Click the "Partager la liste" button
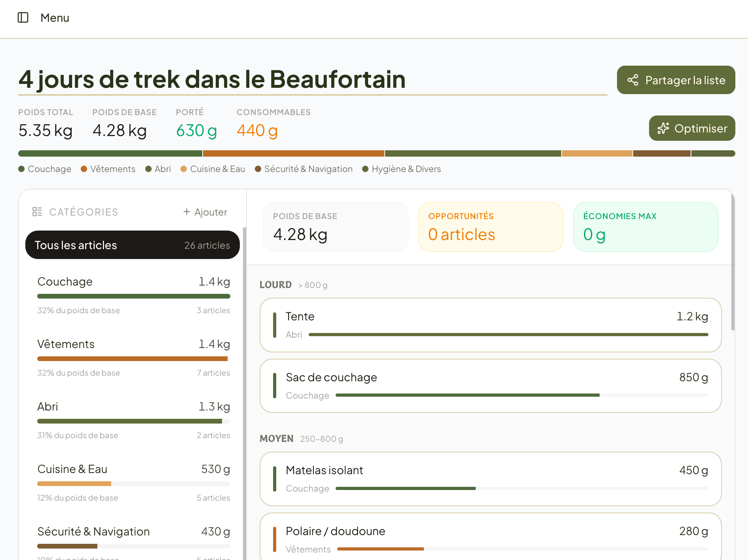 click(x=676, y=80)
